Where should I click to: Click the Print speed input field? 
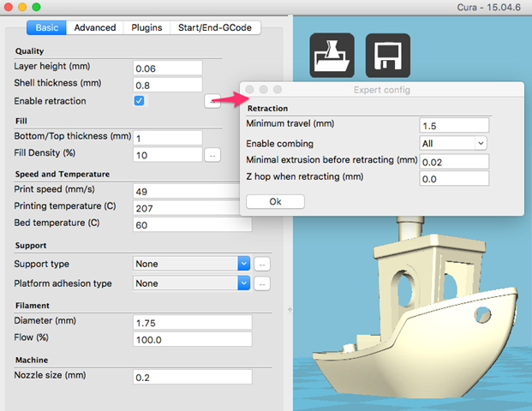186,191
